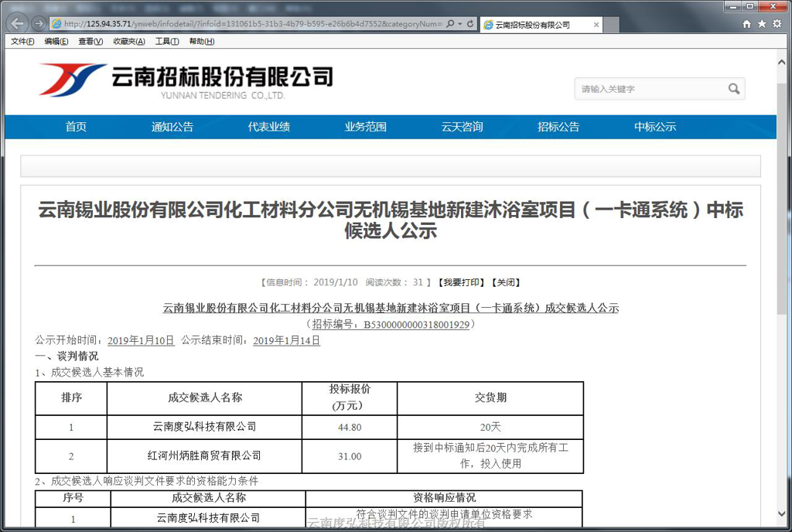The width and height of the screenshot is (792, 532).
Task: Click the 序号 column header
Action: coord(73,498)
